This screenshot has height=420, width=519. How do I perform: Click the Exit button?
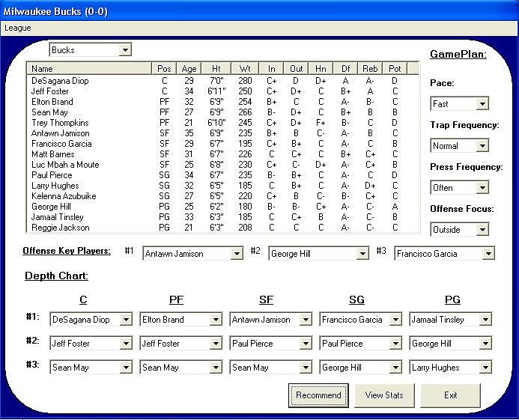[x=451, y=395]
